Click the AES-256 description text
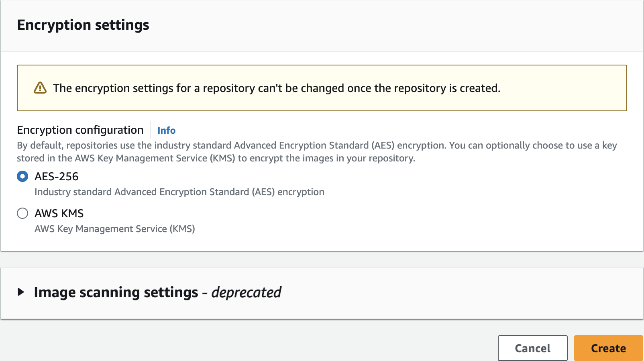This screenshot has width=644, height=361. coord(179,192)
